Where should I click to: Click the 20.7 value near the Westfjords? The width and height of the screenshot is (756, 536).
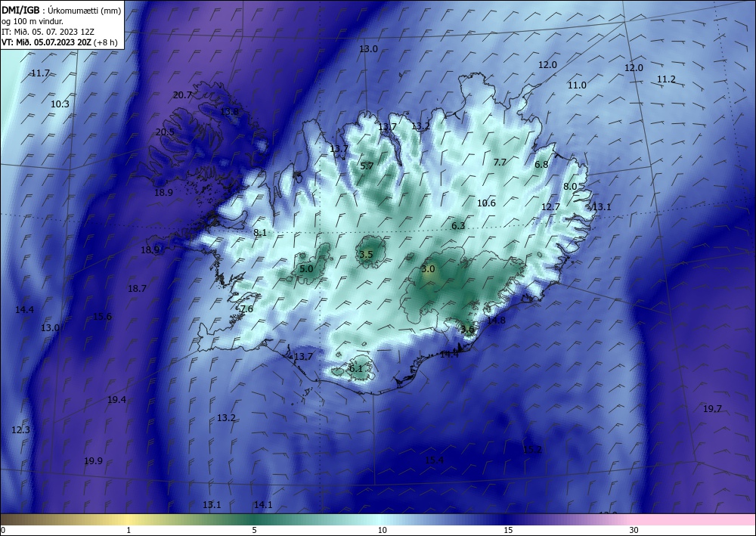click(x=182, y=95)
